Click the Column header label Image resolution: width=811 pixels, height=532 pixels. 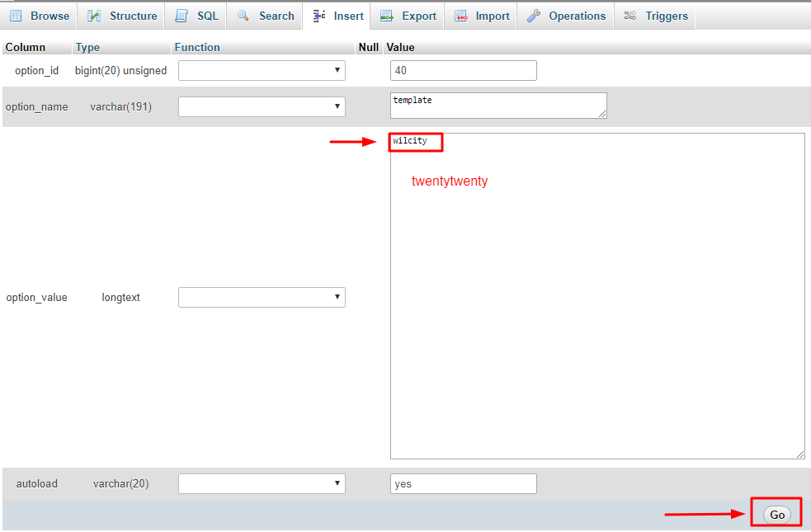pos(26,48)
